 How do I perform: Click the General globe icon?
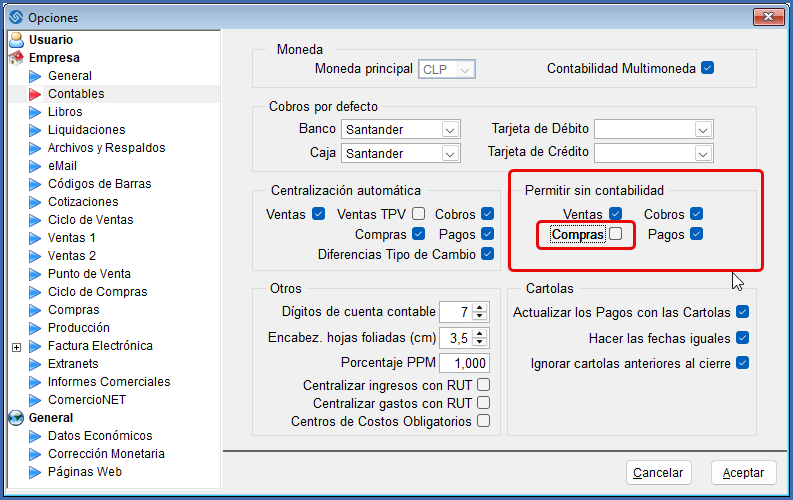tap(16, 418)
